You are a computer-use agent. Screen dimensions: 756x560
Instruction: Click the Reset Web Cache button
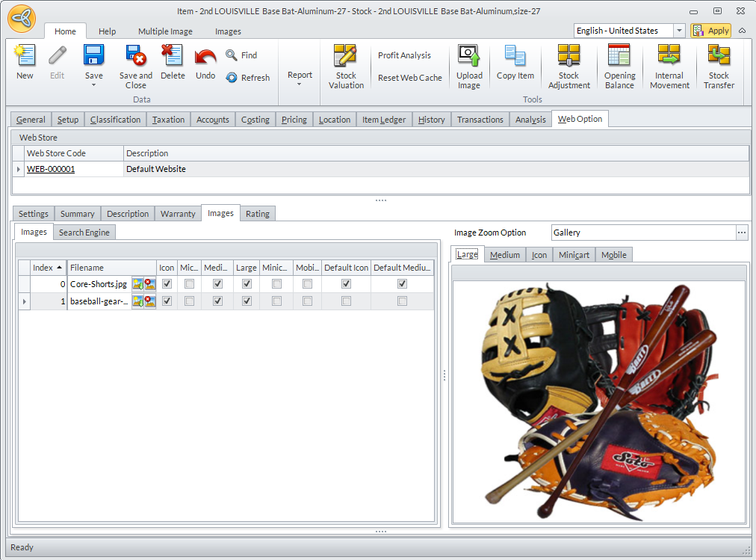tap(409, 78)
